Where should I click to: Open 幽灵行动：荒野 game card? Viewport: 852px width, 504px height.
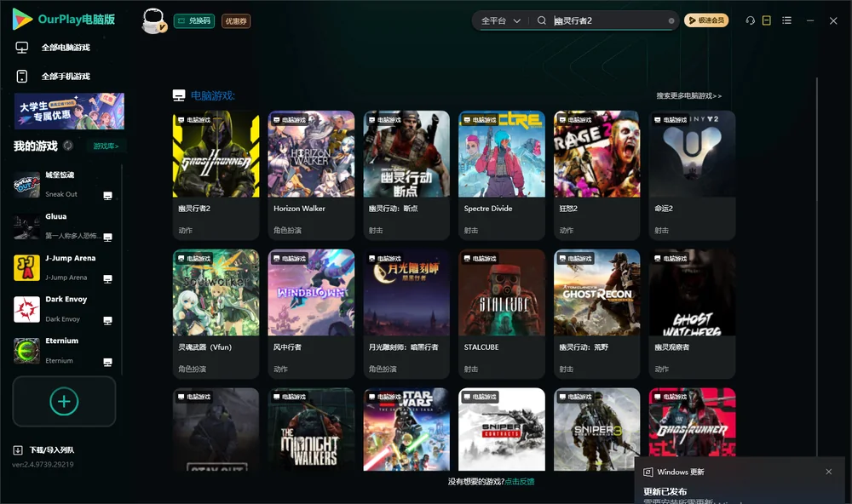coord(596,314)
